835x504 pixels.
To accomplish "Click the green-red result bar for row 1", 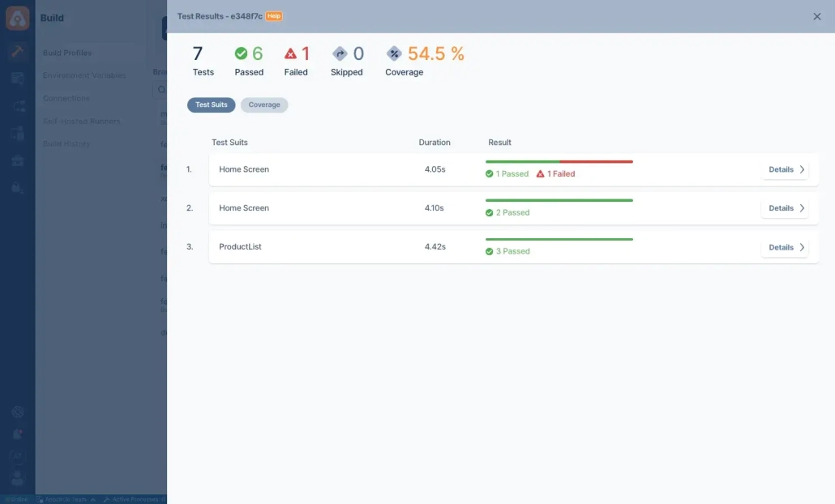I will [x=559, y=161].
